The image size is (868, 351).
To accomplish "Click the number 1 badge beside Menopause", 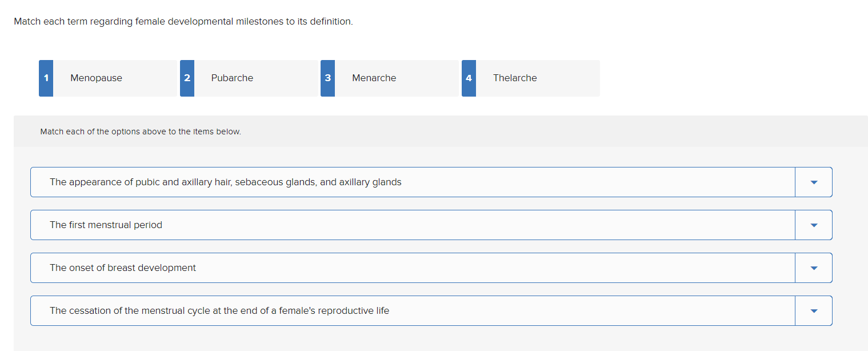I will point(46,78).
